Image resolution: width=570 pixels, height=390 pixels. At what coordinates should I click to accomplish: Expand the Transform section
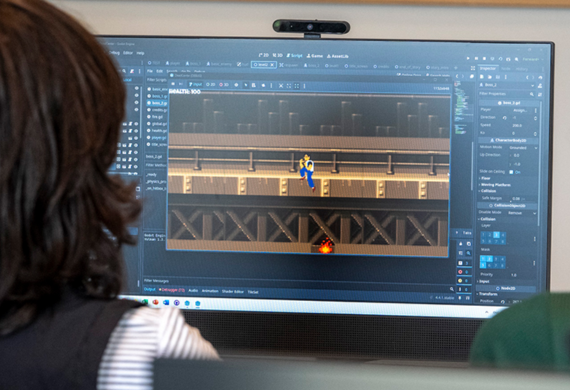click(488, 294)
